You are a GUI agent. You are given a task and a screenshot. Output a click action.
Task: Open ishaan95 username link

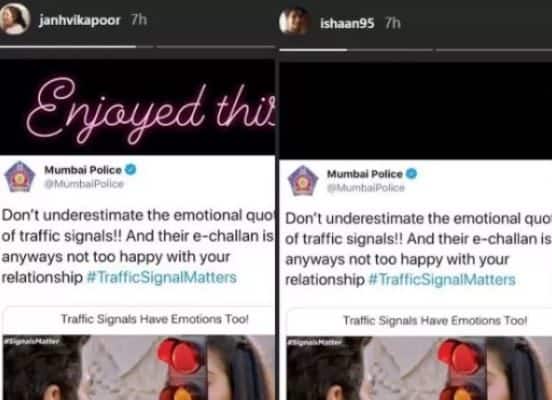point(347,24)
